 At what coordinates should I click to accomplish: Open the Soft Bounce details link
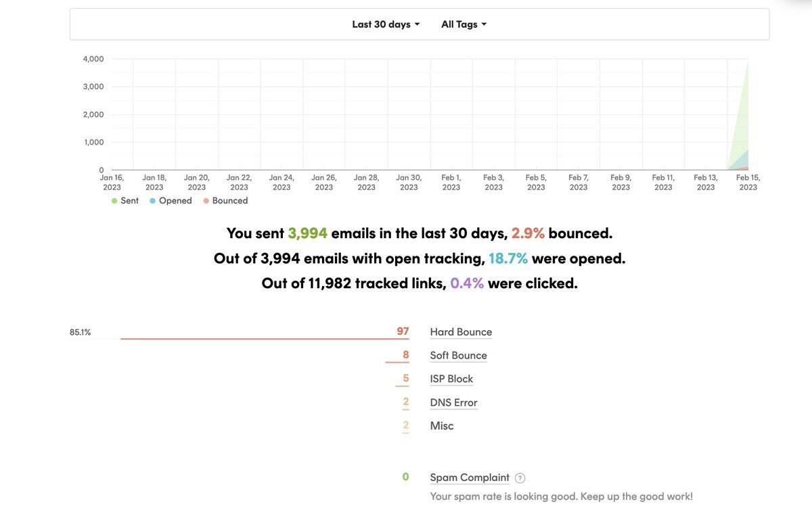[x=458, y=356]
